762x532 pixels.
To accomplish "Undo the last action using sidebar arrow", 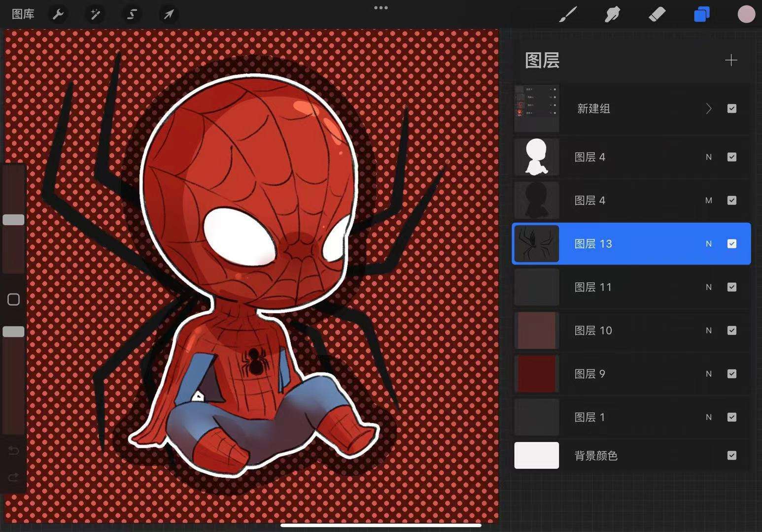I will click(13, 451).
